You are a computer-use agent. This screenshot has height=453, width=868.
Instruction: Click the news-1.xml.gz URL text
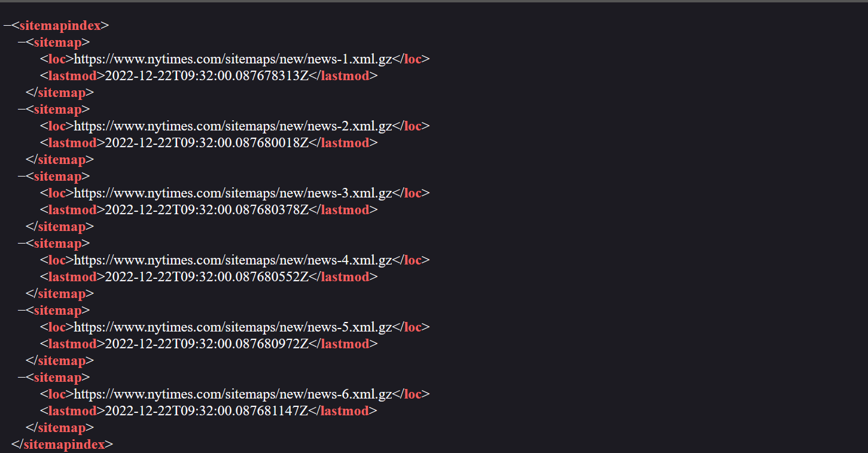coord(233,59)
